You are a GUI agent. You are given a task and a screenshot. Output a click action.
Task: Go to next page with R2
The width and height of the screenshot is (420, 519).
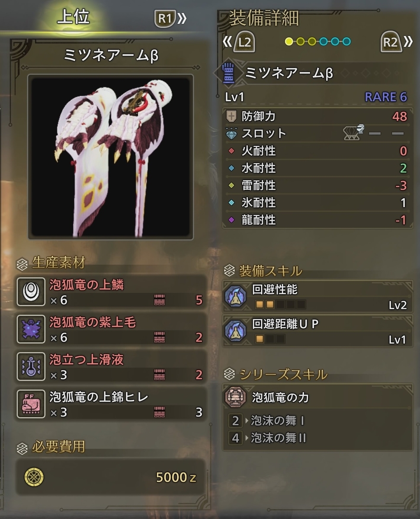click(396, 42)
